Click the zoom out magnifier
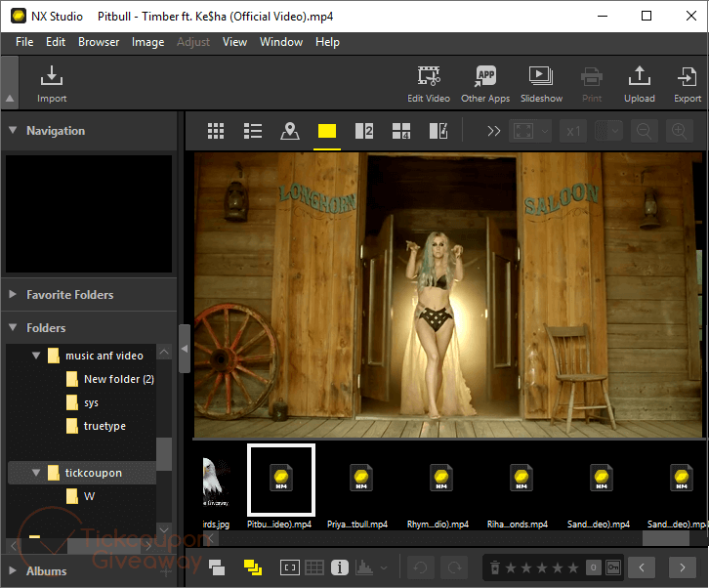The image size is (709, 588). click(644, 131)
